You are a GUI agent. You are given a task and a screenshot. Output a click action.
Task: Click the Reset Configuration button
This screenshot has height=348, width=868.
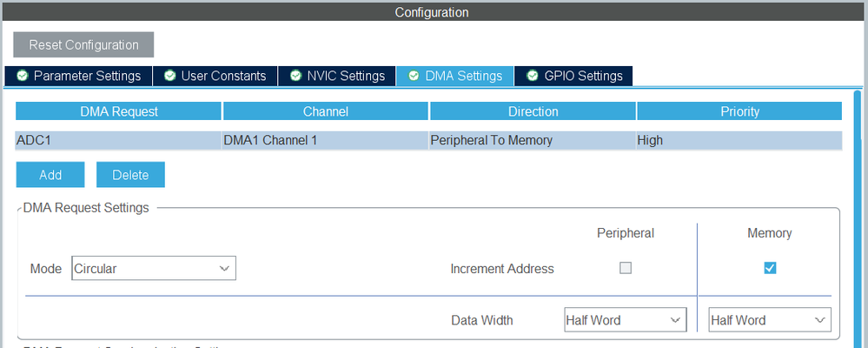[x=83, y=45]
